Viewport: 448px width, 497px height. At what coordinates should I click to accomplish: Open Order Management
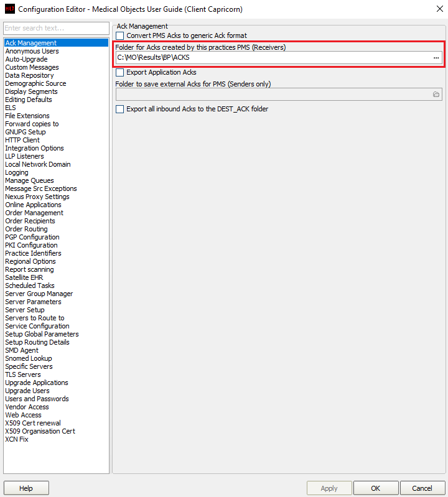pos(34,213)
